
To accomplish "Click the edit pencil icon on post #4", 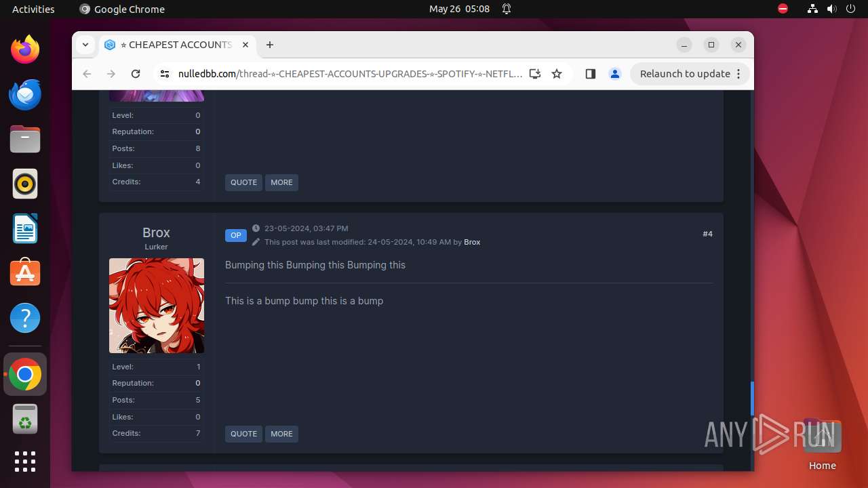I will click(x=256, y=242).
